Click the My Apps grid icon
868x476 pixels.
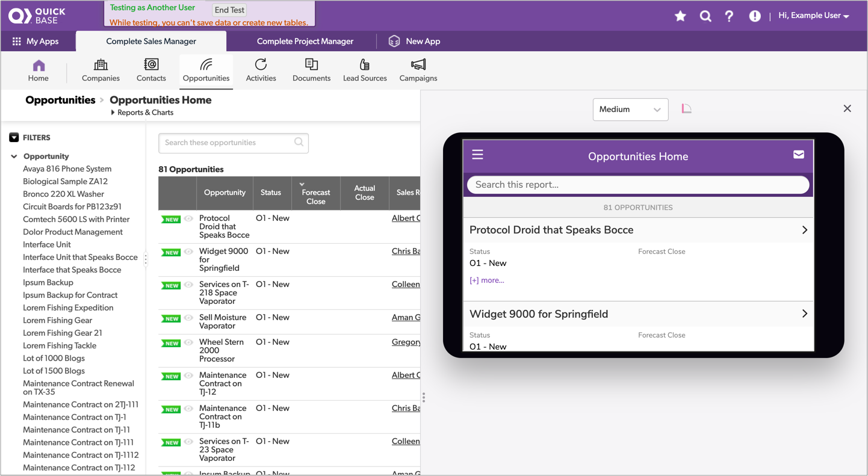click(16, 42)
